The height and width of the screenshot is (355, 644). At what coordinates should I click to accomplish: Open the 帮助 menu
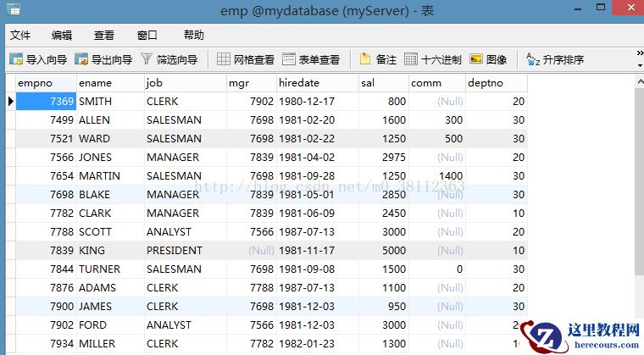[194, 36]
